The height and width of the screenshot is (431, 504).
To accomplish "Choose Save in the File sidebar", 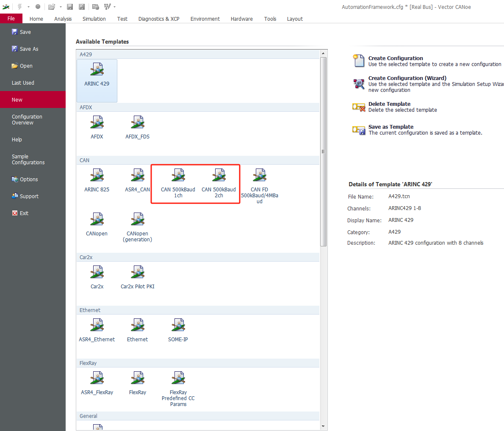I will pos(33,32).
